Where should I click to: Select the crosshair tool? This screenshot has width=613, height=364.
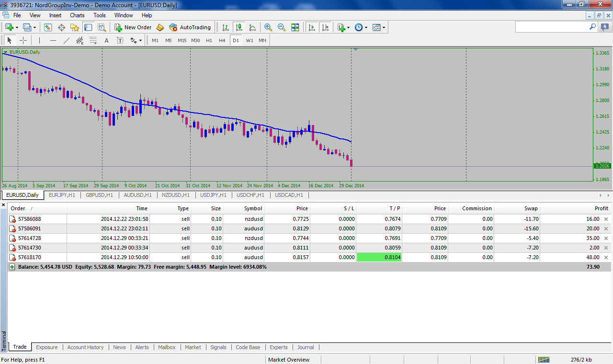[x=23, y=40]
